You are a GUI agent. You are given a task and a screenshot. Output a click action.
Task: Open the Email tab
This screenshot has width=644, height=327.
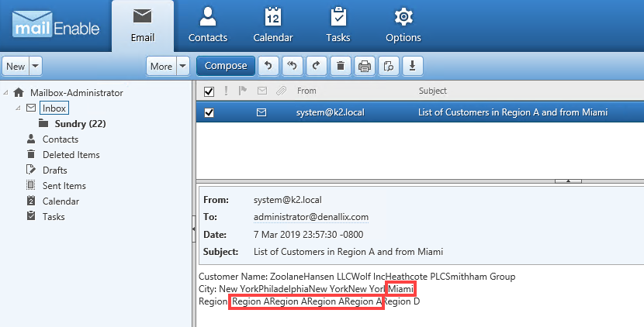tap(143, 26)
